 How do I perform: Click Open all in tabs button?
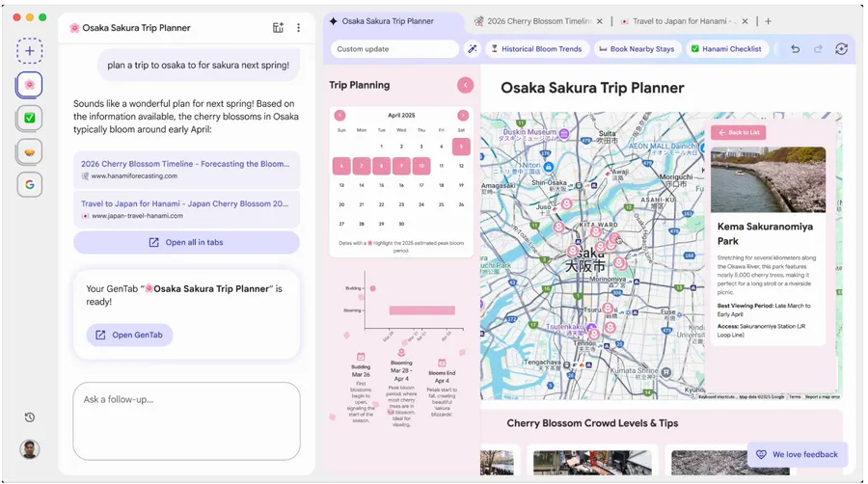click(186, 242)
